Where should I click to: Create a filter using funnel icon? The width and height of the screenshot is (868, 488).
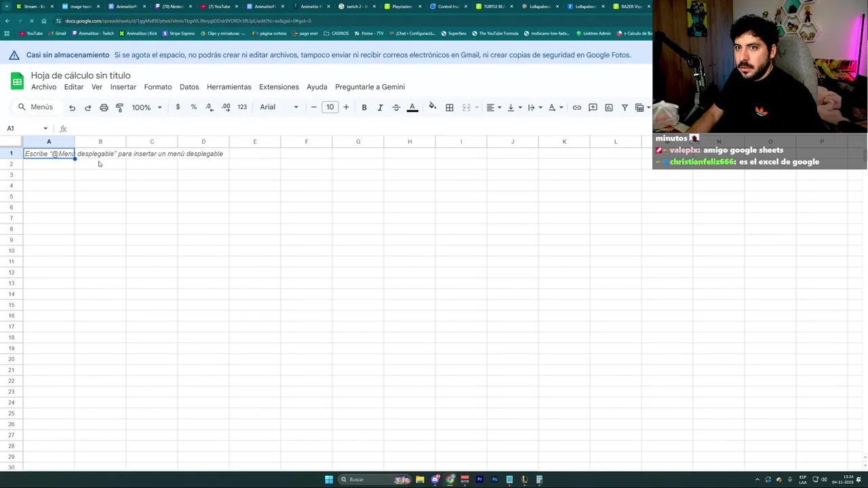(x=625, y=107)
